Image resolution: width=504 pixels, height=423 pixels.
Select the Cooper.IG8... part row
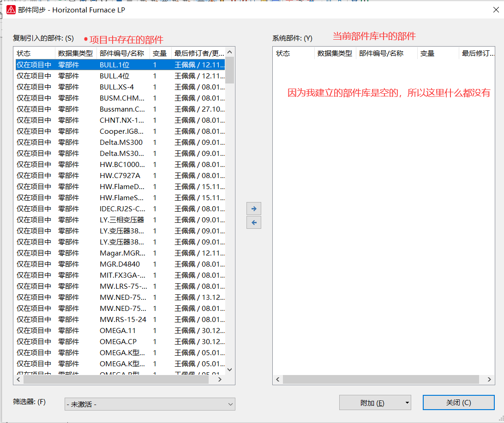point(120,131)
